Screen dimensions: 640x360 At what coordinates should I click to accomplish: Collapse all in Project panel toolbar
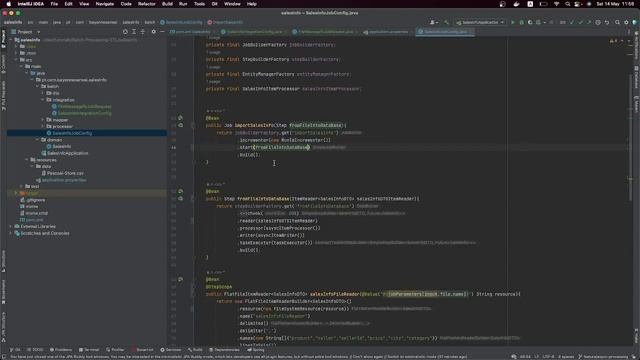click(143, 31)
